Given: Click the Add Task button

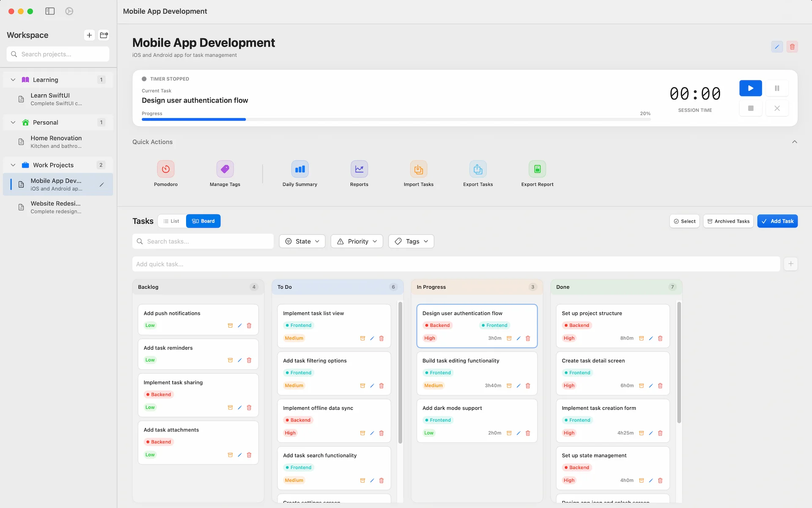Looking at the screenshot, I should (777, 221).
